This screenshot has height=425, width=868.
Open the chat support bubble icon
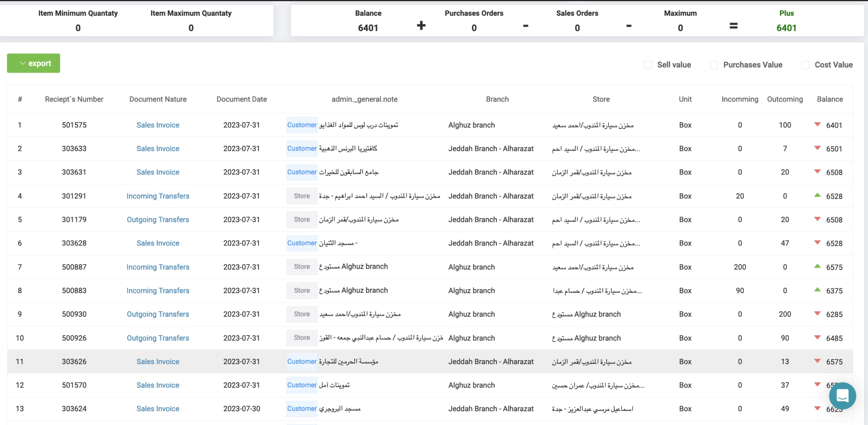coord(842,395)
